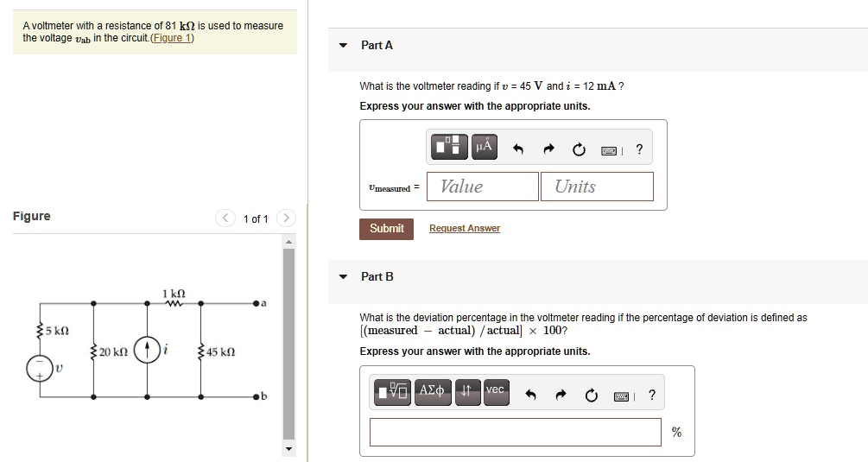868x462 pixels.
Task: Redo the entry in Part A toolbar
Action: pos(548,149)
